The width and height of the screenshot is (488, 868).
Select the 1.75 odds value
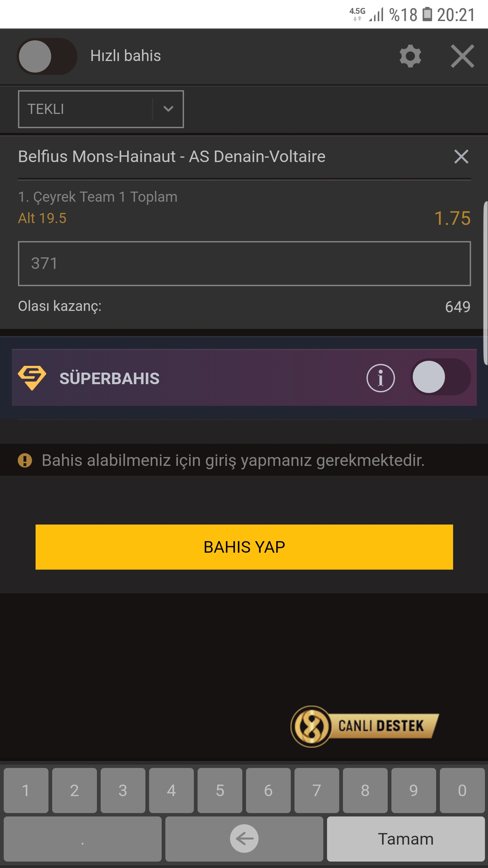coord(452,218)
